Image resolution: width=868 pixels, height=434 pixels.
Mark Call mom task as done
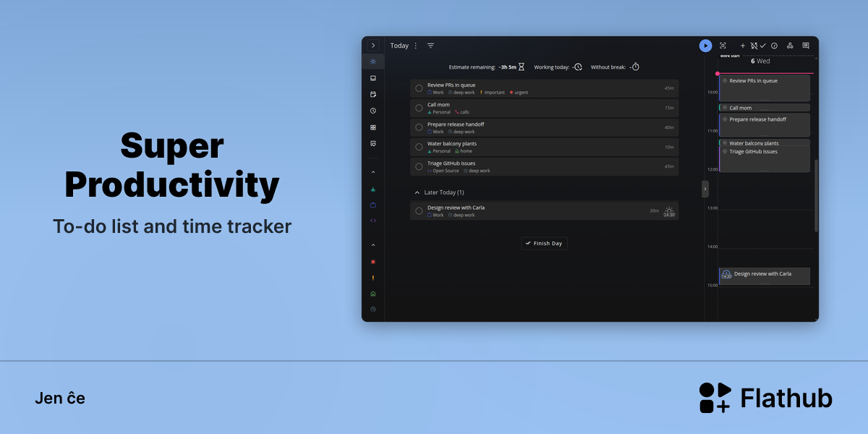419,108
